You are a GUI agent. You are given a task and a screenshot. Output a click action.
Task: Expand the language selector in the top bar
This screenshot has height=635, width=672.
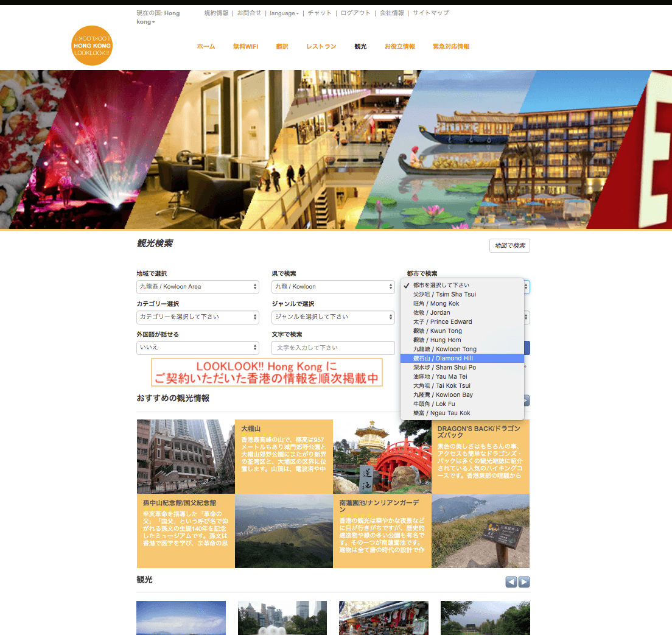[x=284, y=13]
